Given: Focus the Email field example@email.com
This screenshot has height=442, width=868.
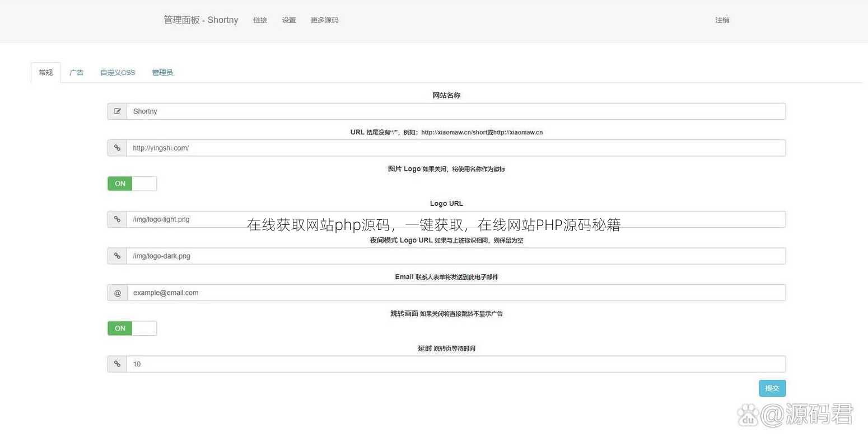Looking at the screenshot, I should [456, 293].
